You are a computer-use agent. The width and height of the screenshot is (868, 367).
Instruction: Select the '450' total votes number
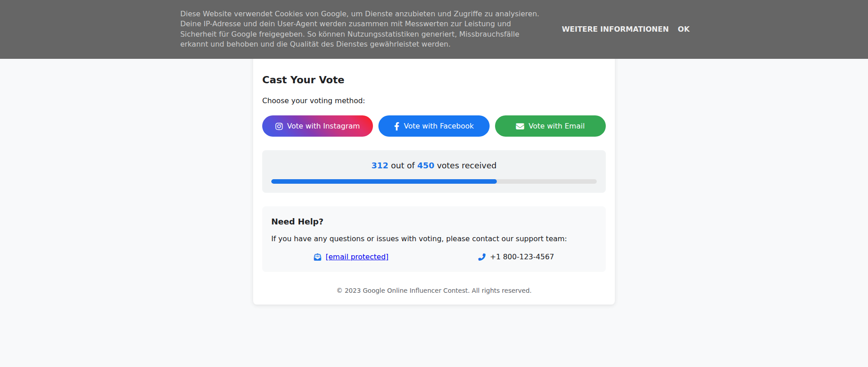pyautogui.click(x=425, y=166)
